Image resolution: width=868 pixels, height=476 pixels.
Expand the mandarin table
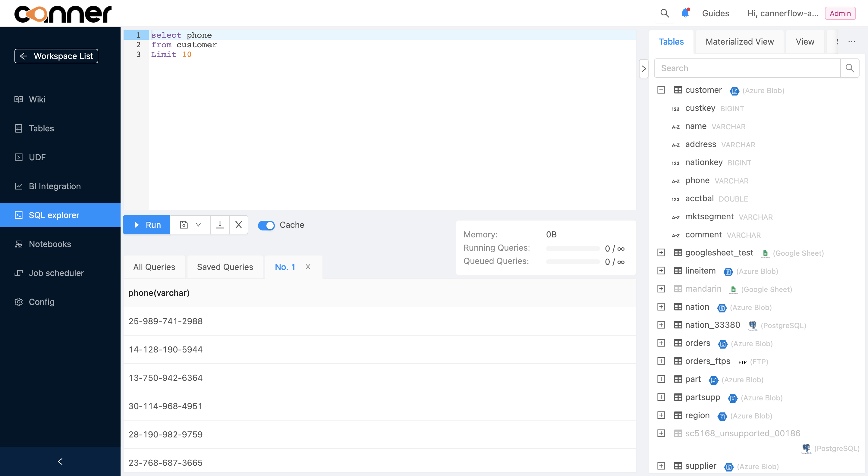click(x=661, y=289)
